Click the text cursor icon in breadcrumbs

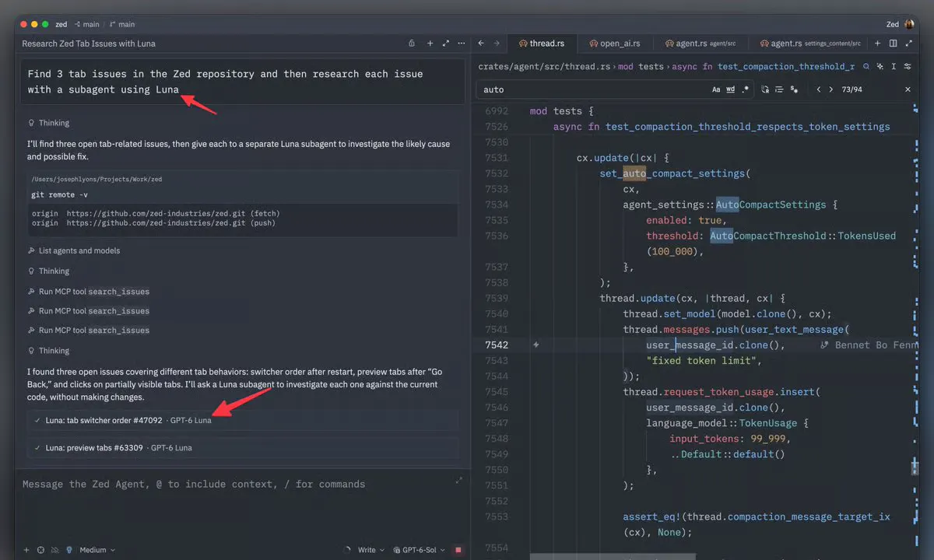894,67
